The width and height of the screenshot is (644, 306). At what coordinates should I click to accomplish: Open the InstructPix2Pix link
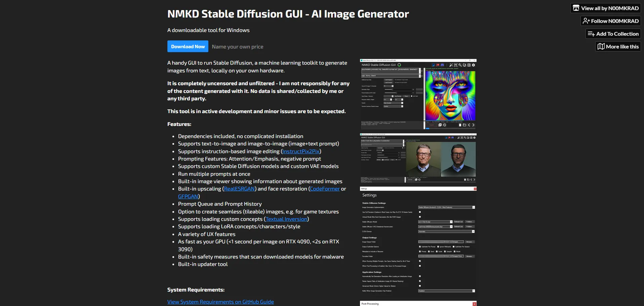[301, 151]
